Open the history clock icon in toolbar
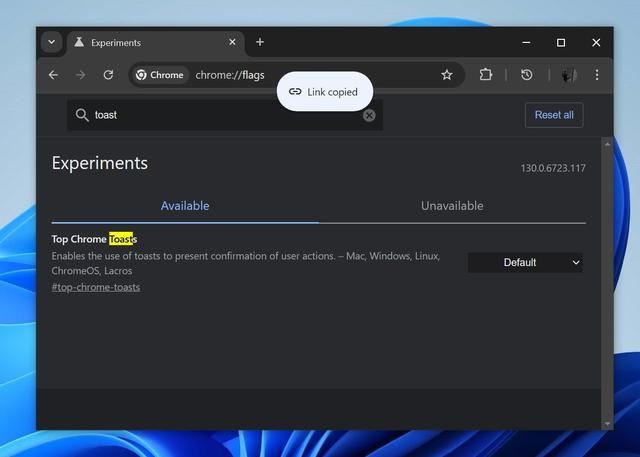The height and width of the screenshot is (457, 640). (527, 75)
